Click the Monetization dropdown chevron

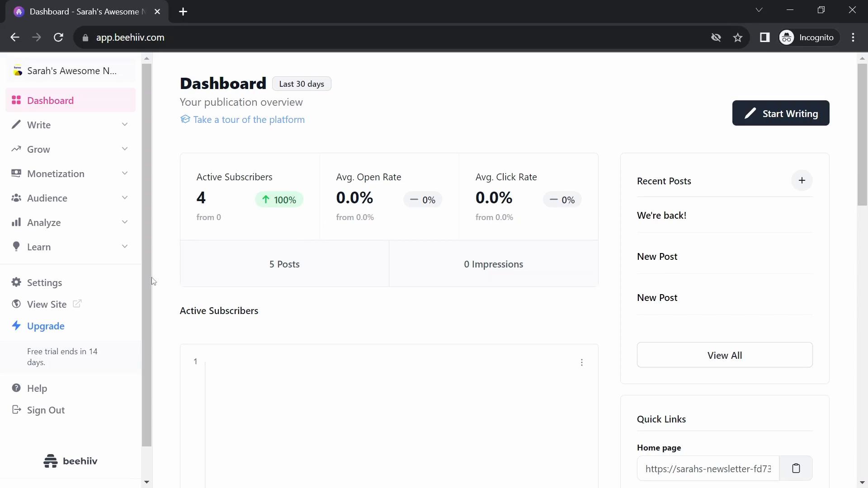pos(125,173)
